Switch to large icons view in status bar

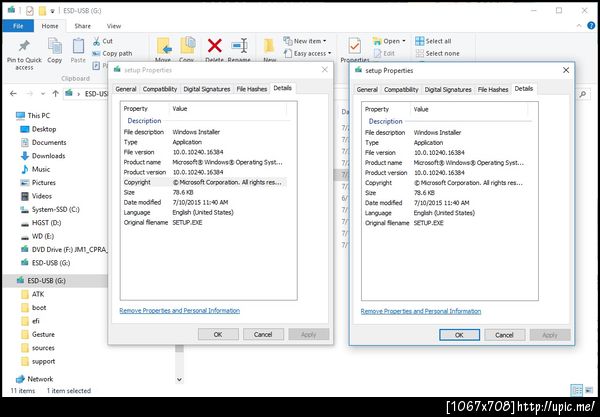pos(589,390)
